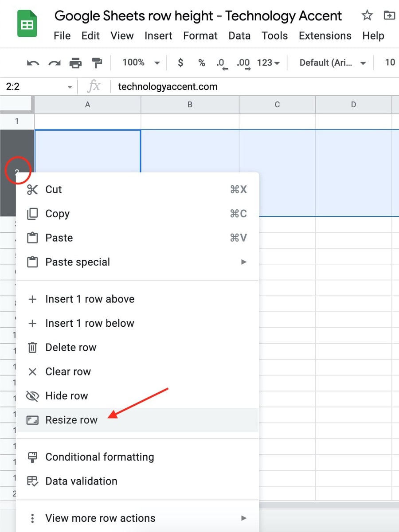Choose Clear row
The image size is (399, 532).
pyautogui.click(x=137, y=372)
